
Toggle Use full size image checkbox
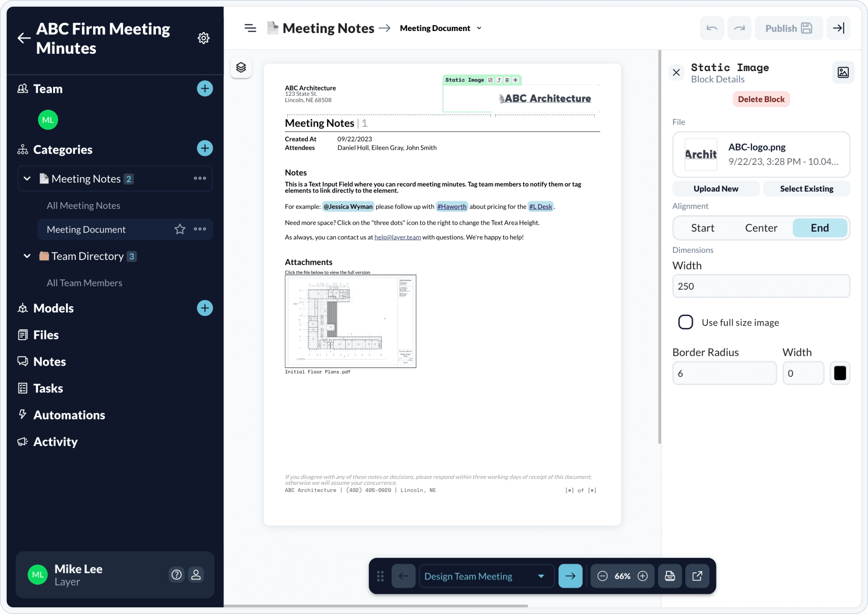coord(687,322)
